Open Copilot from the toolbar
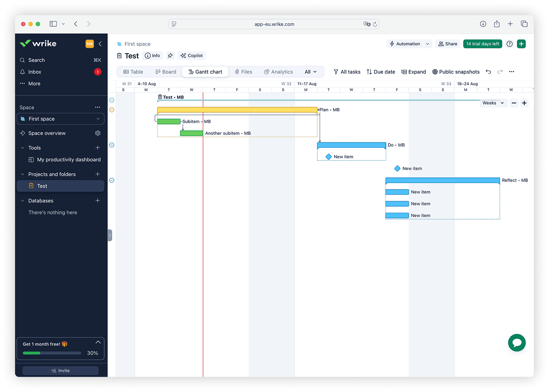The height and width of the screenshot is (392, 549). [191, 55]
